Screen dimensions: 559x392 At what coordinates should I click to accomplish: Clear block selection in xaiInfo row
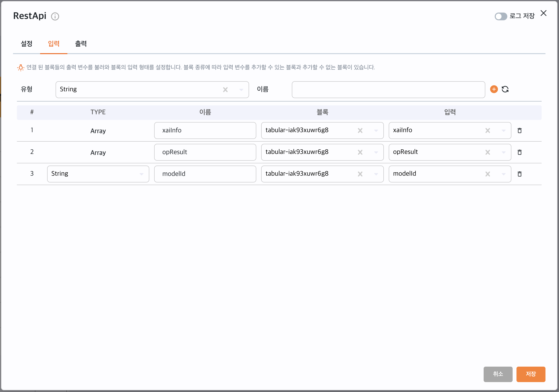tap(360, 131)
